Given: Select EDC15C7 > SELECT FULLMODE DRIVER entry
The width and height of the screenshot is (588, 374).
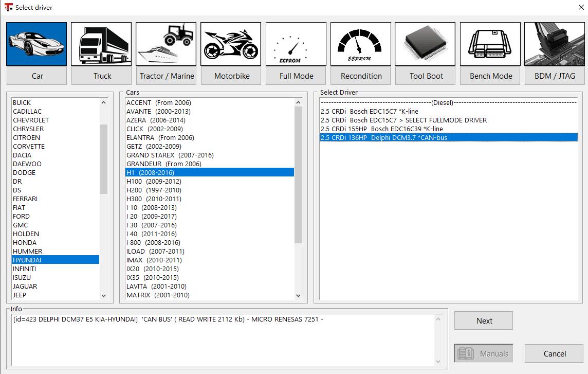Looking at the screenshot, I should (x=449, y=120).
